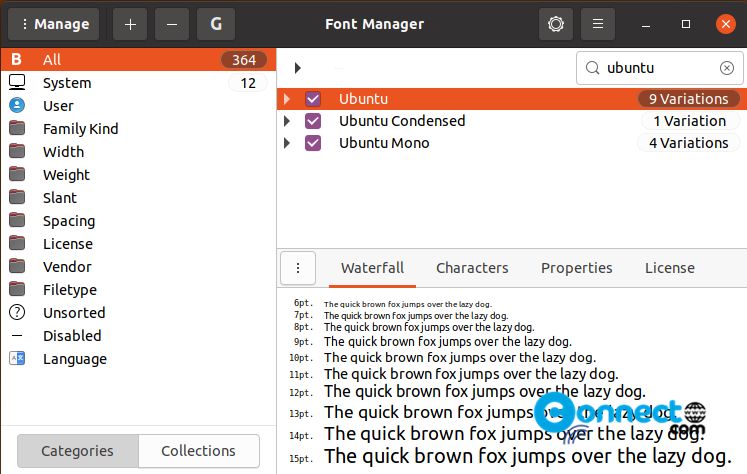Select the Weight category label
Image resolution: width=747 pixels, height=474 pixels.
coord(66,175)
